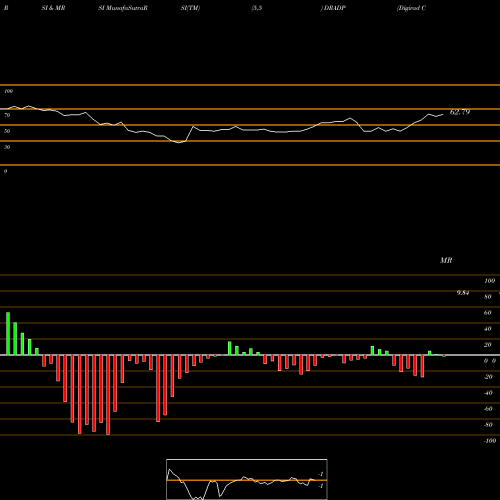Click the RSI axis label 50
Viewport: 500px width, 500px height.
(x=7, y=131)
